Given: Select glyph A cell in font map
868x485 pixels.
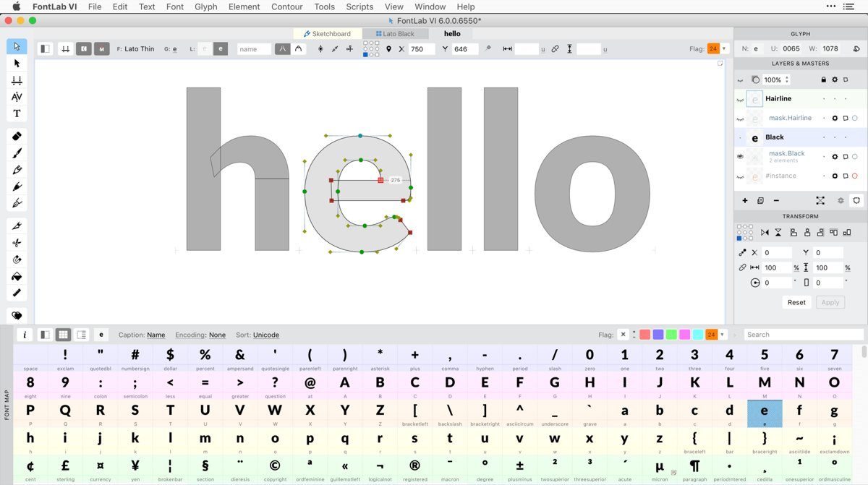Looking at the screenshot, I should (x=345, y=385).
